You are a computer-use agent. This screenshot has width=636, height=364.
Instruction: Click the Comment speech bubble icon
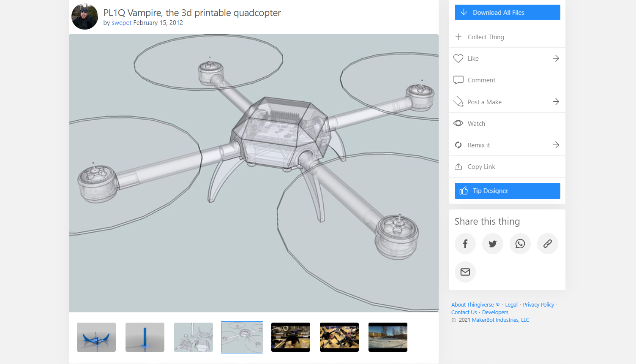(x=458, y=80)
